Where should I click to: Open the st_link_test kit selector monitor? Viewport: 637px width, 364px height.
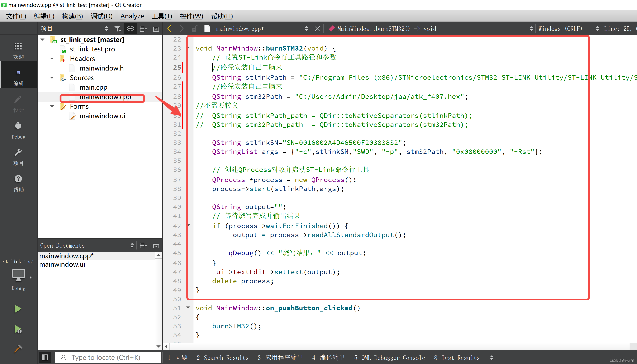tap(18, 275)
